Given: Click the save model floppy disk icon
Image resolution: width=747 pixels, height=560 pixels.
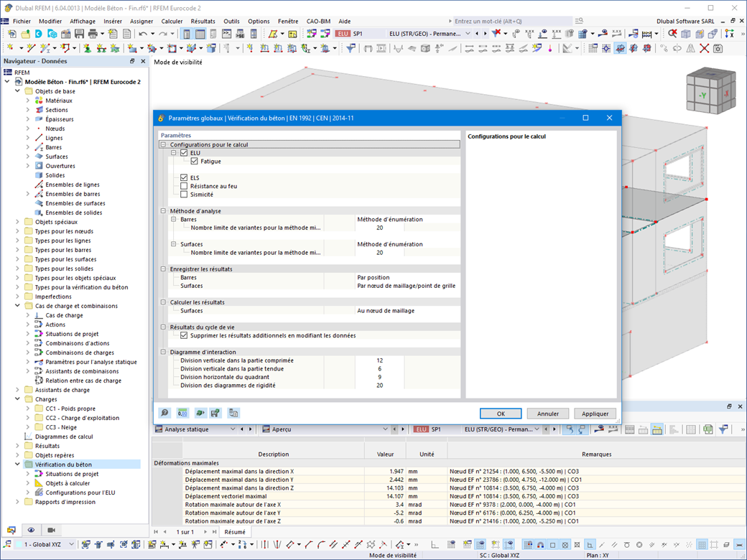Looking at the screenshot, I should pyautogui.click(x=79, y=34).
